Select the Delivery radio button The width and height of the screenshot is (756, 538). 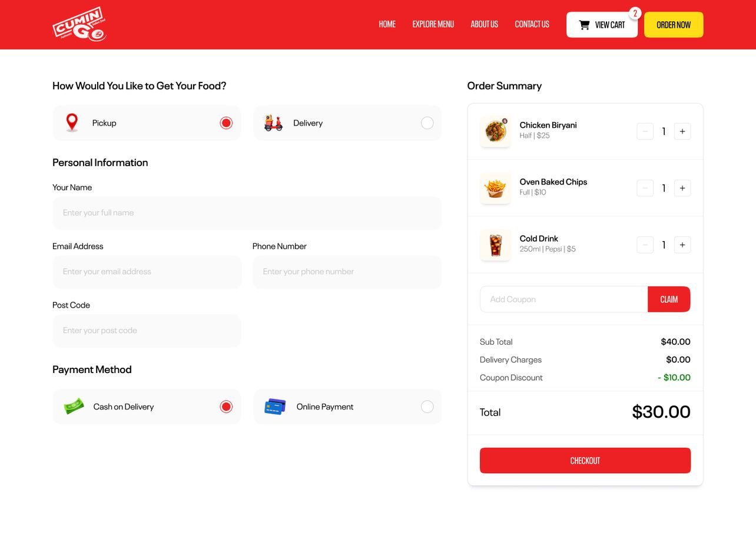coord(427,123)
